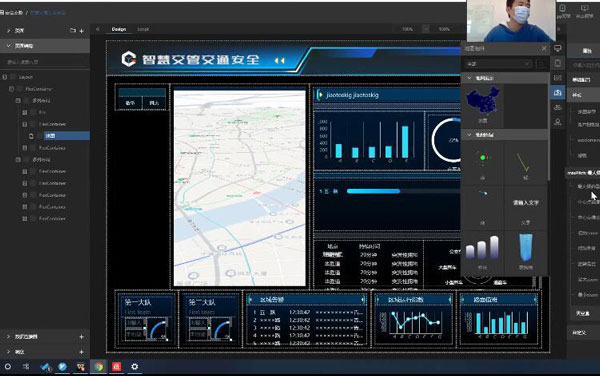600x376 pixels.
Task: Collapse the China map category in component panel
Action: coord(469,78)
